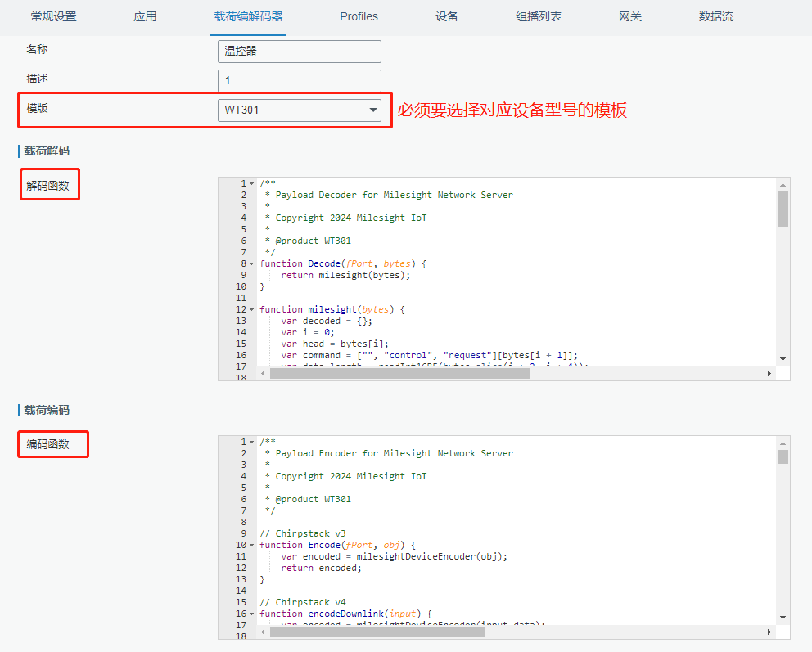Click the '// Chirpstack v3' comment line
Viewport: 812px width, 652px height.
tap(302, 533)
